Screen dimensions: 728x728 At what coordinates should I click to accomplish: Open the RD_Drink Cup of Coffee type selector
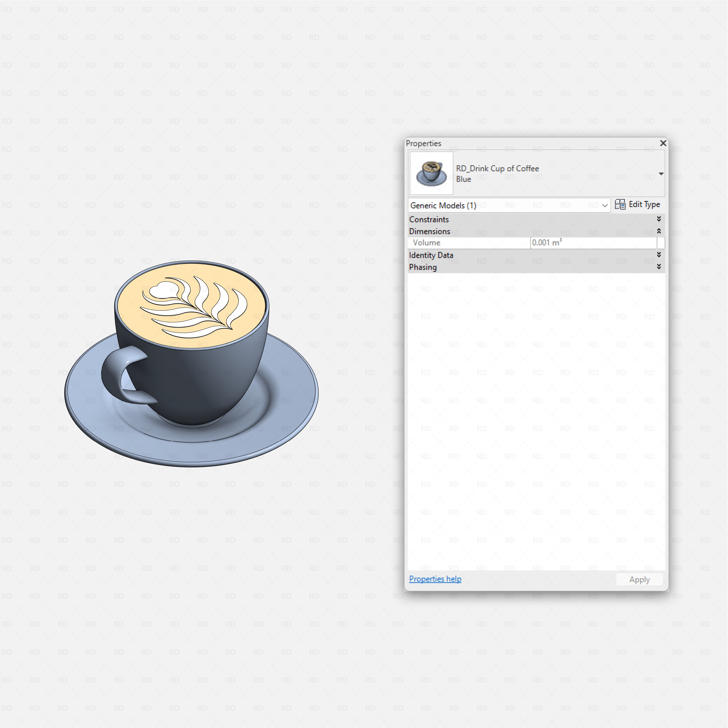coord(662,174)
